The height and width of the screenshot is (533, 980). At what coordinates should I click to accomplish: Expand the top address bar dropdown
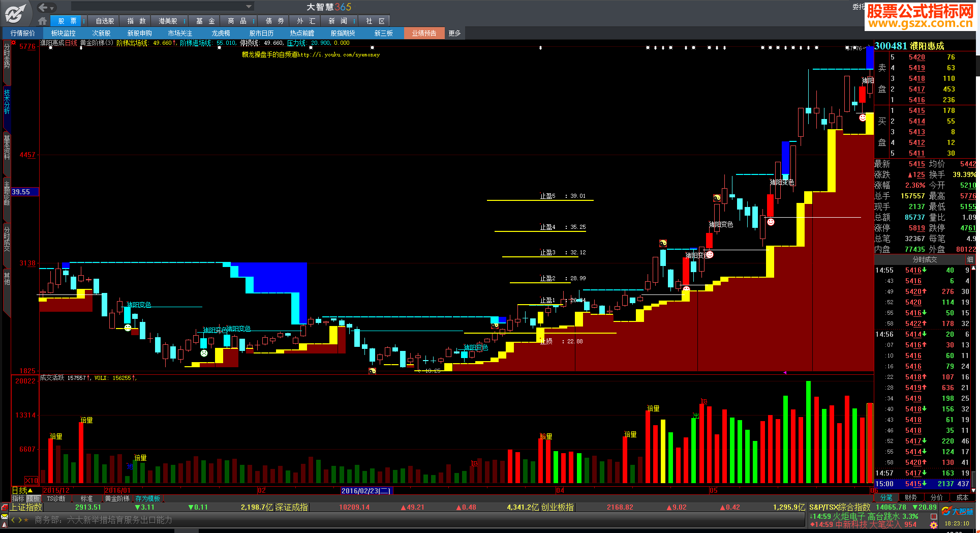(249, 7)
